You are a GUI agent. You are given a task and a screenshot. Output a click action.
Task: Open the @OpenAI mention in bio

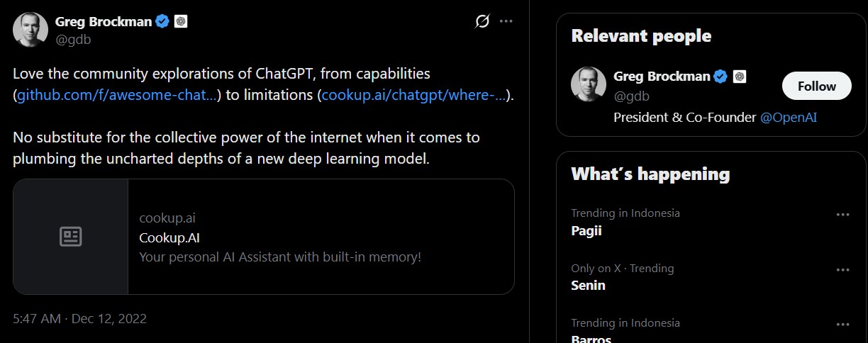pyautogui.click(x=788, y=117)
